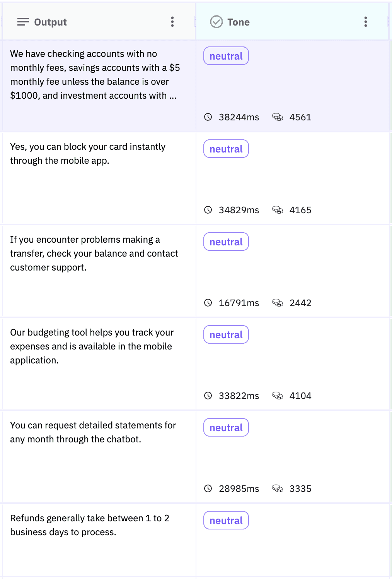Open the Output column options menu
The width and height of the screenshot is (392, 579).
[172, 22]
